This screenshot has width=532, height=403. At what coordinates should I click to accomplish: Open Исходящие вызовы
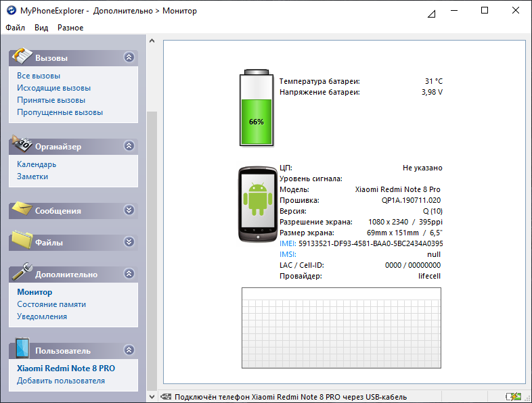coord(54,88)
